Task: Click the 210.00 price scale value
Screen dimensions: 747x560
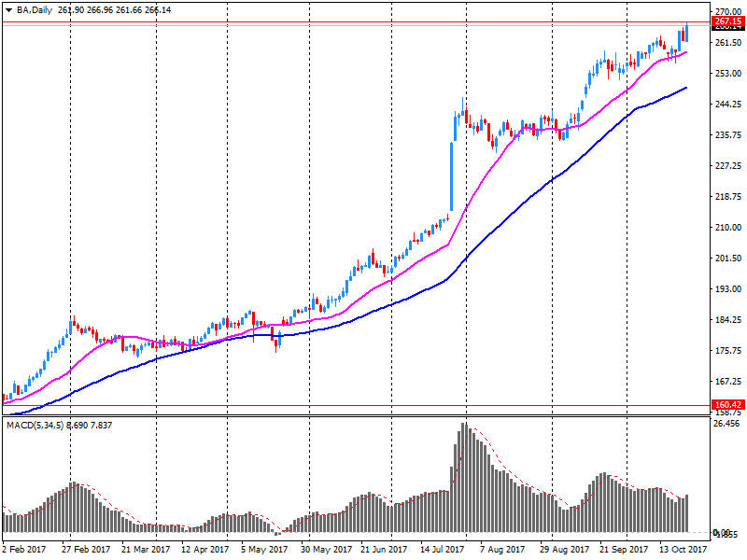Action: point(728,227)
